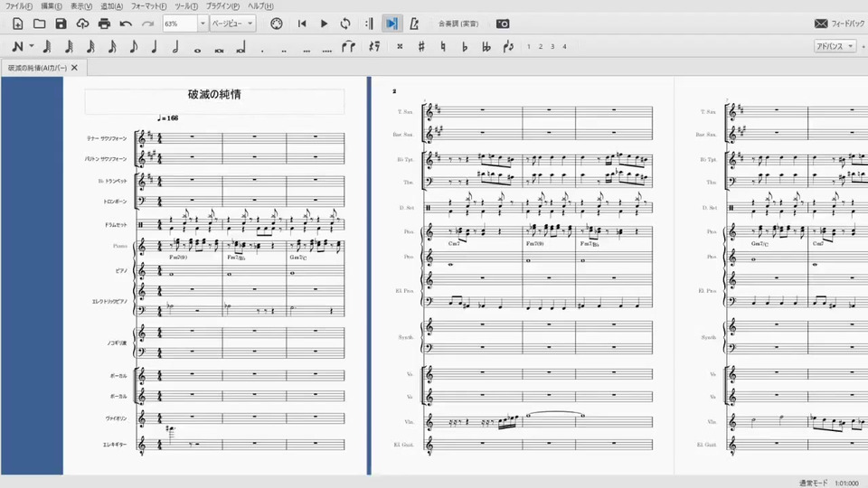Viewport: 868px width, 488px height.
Task: Flip note direction icon
Action: point(508,46)
